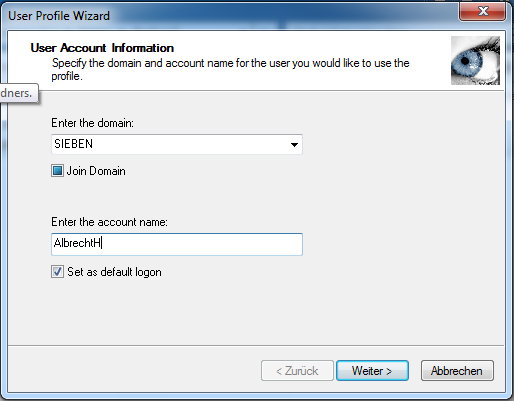Viewport: 514px width, 401px height.
Task: Expand the domain dropdown arrow
Action: 294,145
